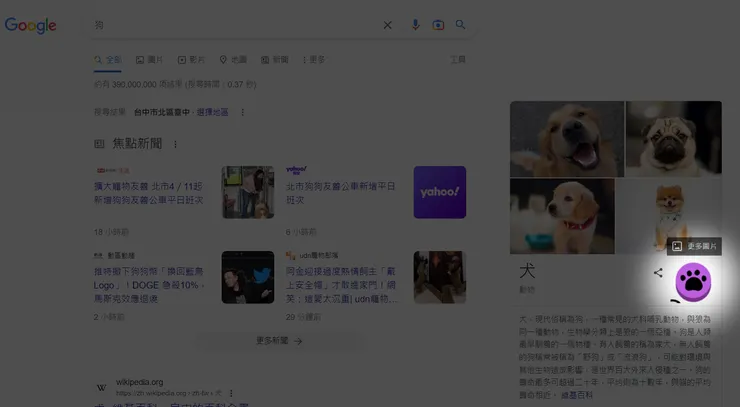Start voice search with the microphone
The image size is (740, 407).
(x=415, y=25)
